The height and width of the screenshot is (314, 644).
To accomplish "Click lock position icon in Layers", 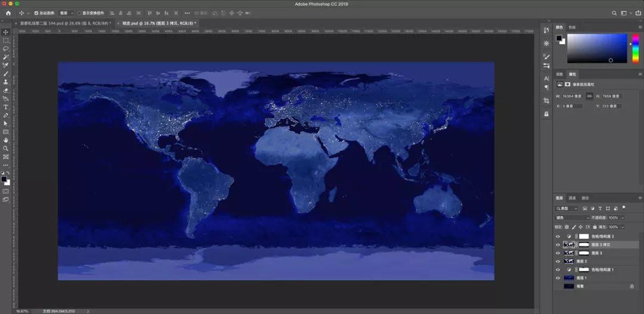I will pyautogui.click(x=580, y=227).
